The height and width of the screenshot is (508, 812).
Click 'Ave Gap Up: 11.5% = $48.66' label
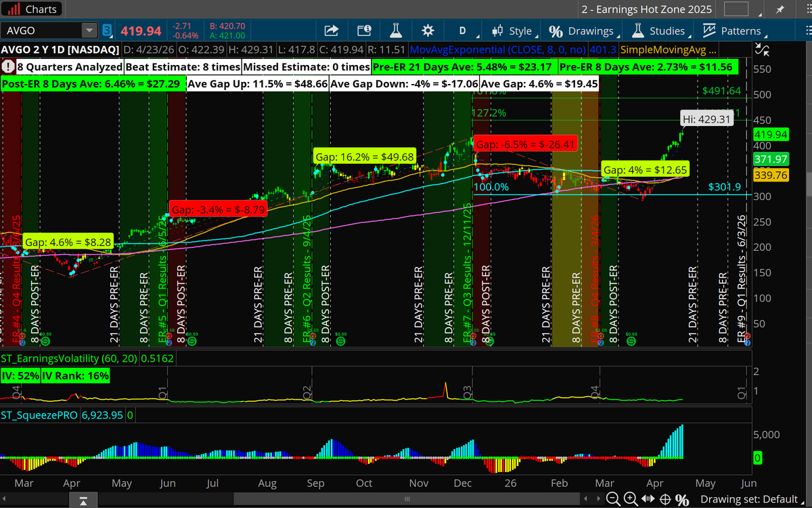pos(257,83)
